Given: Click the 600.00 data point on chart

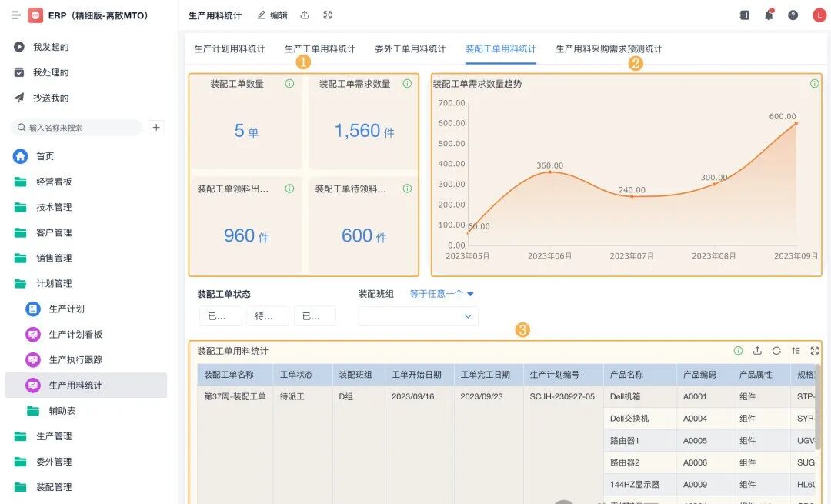Looking at the screenshot, I should coord(796,123).
